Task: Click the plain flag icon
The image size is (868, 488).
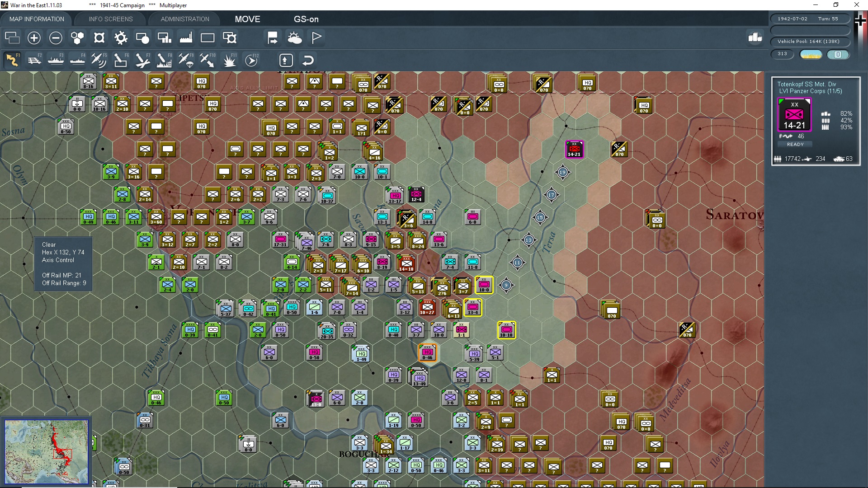Action: pos(316,38)
